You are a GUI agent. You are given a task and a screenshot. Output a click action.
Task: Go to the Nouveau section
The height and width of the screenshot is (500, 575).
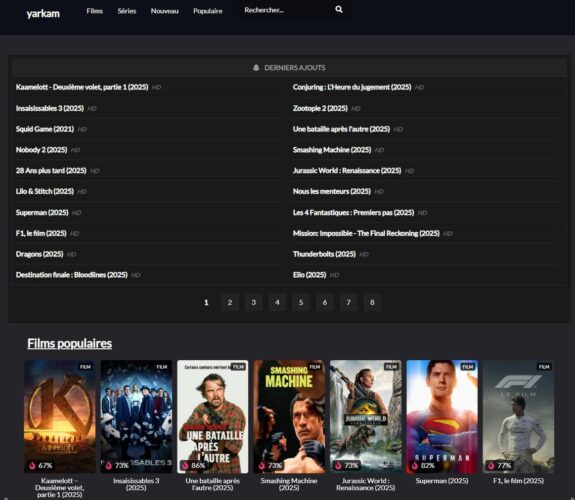click(165, 11)
